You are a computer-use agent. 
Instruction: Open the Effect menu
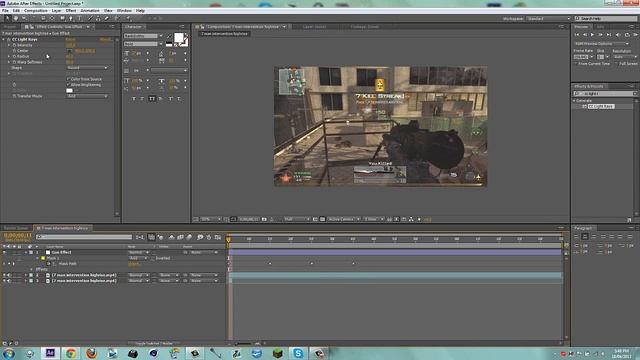coord(71,11)
